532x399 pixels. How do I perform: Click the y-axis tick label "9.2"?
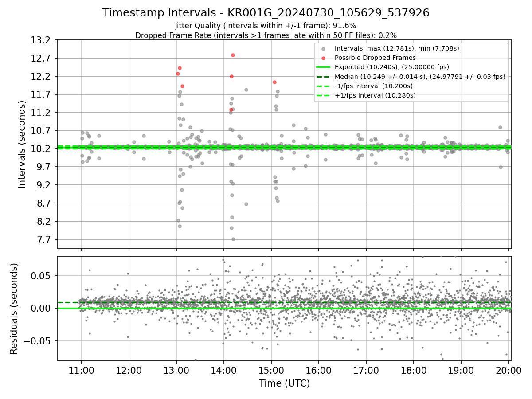pyautogui.click(x=43, y=185)
